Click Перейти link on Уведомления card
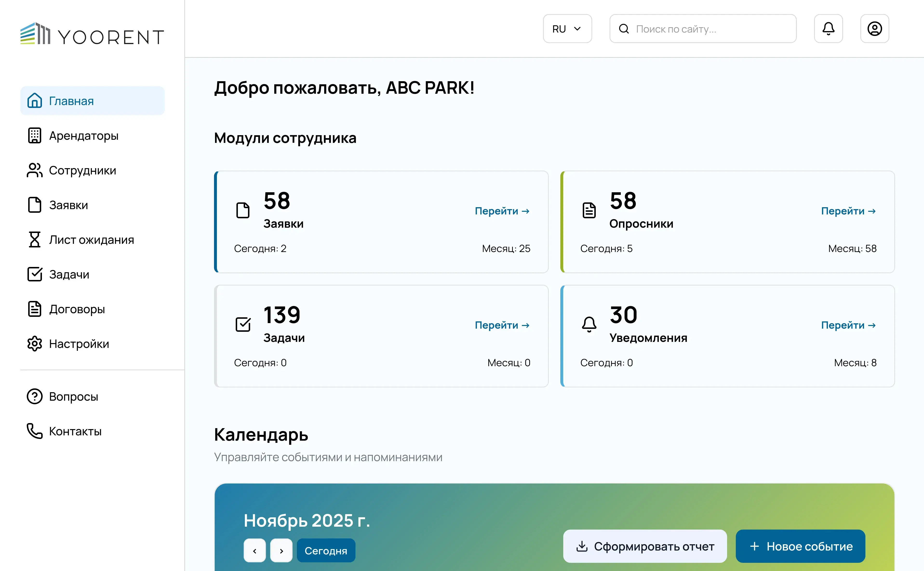This screenshot has width=924, height=571. [848, 325]
